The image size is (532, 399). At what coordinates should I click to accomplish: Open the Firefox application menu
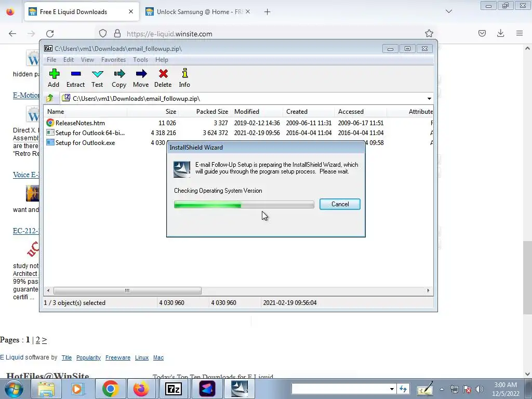coord(520,33)
